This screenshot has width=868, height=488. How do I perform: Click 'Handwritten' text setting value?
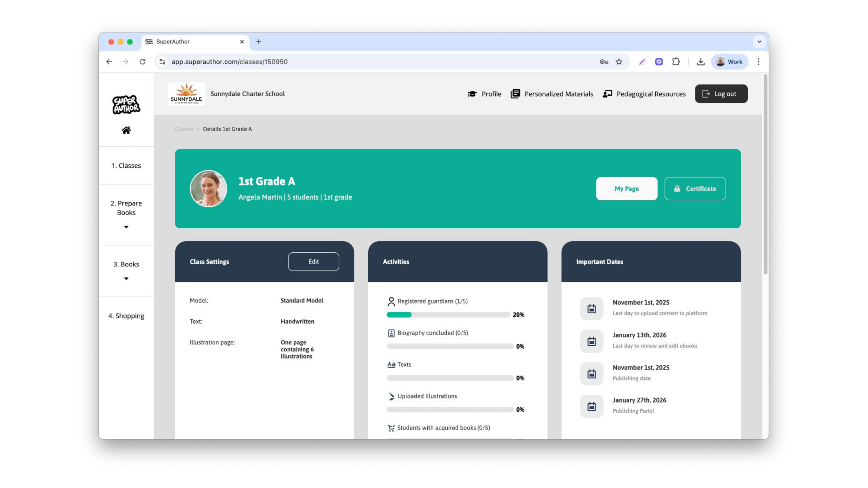point(297,321)
